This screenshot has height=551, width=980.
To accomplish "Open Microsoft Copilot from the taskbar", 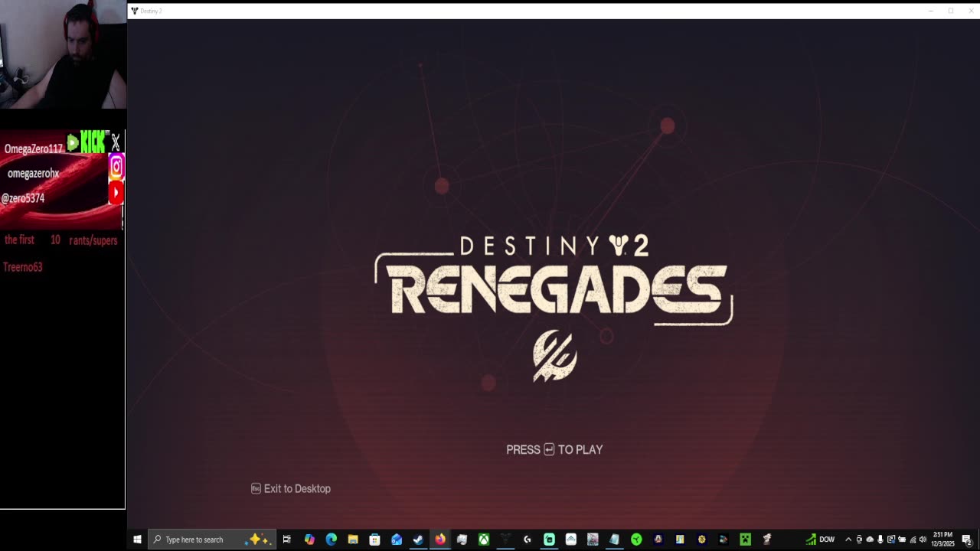I will point(309,540).
